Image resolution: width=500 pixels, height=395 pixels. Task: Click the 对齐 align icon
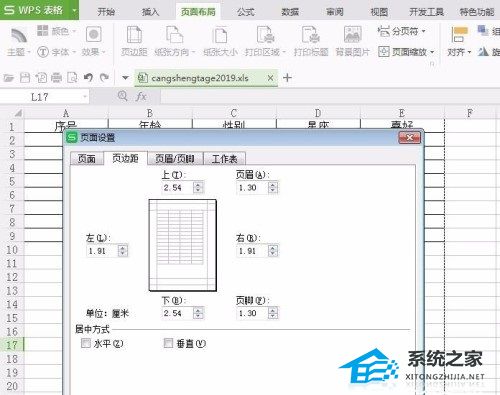460,35
